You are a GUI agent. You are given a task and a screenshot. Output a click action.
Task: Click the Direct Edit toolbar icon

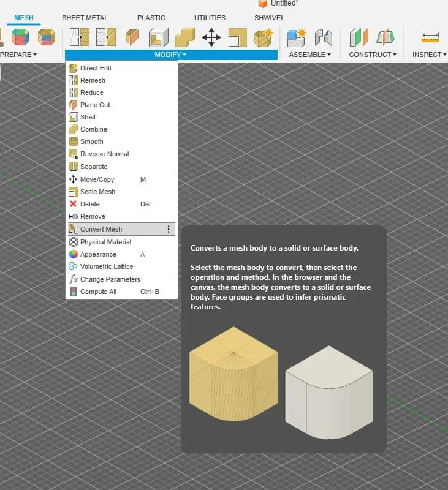click(264, 37)
